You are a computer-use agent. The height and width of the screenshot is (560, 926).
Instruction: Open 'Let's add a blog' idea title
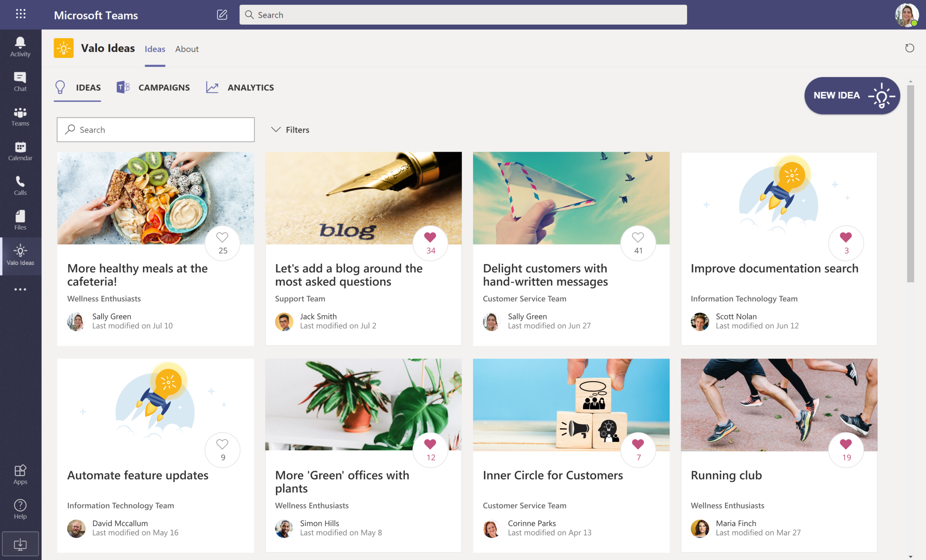349,275
